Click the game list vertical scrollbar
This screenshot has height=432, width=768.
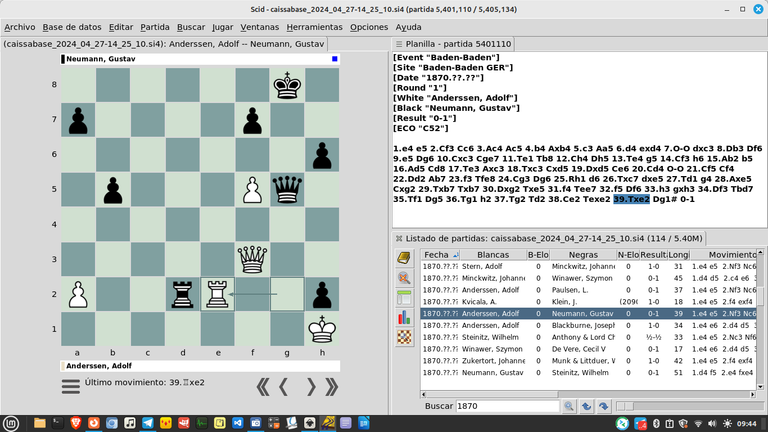point(760,319)
